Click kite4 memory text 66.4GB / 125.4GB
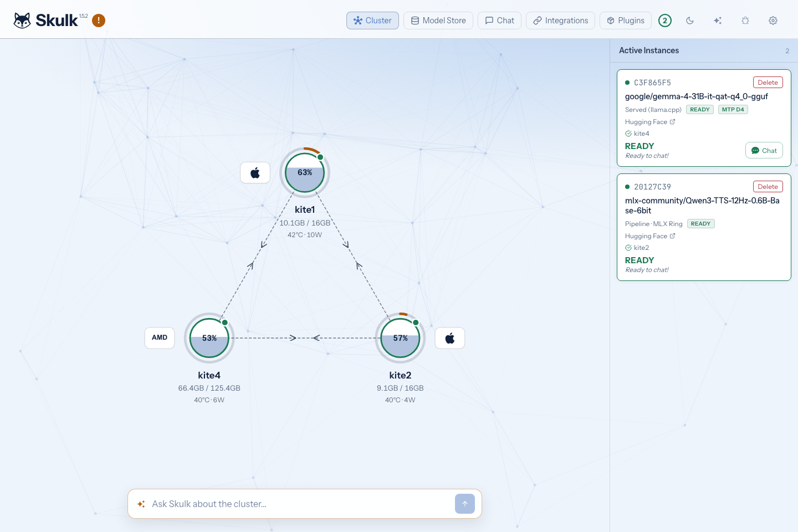798x532 pixels. 209,388
